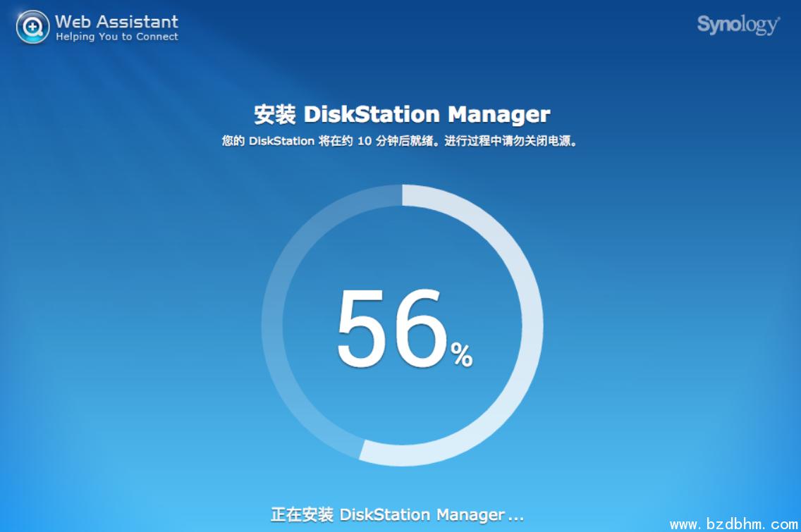Click the Web Assistant magnifier logo icon

[32, 27]
